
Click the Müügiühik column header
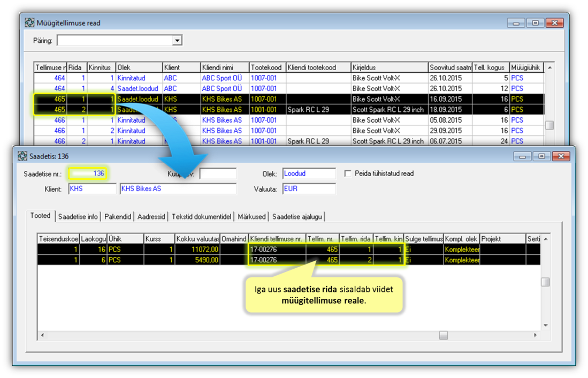pos(526,67)
